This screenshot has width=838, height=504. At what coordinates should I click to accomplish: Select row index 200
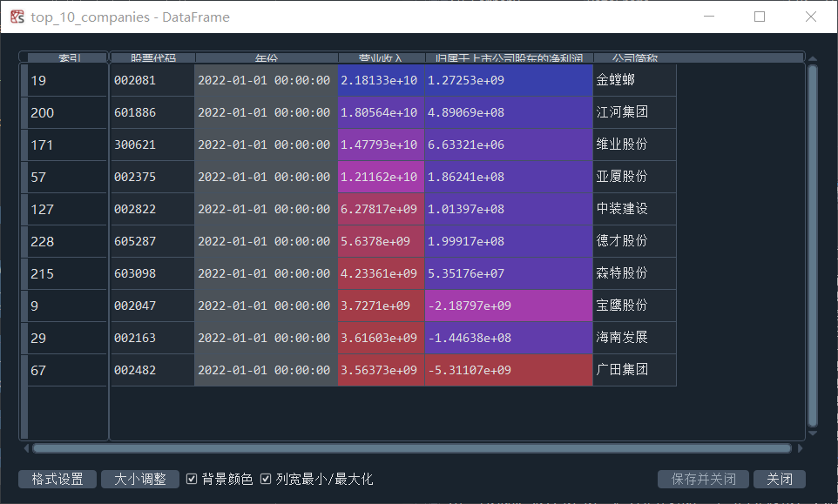[67, 112]
